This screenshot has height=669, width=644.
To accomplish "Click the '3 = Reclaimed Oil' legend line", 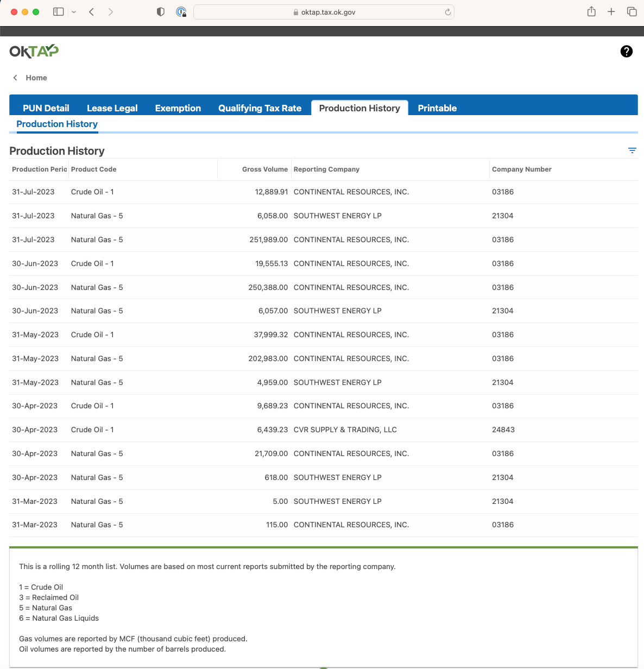I will tap(49, 597).
